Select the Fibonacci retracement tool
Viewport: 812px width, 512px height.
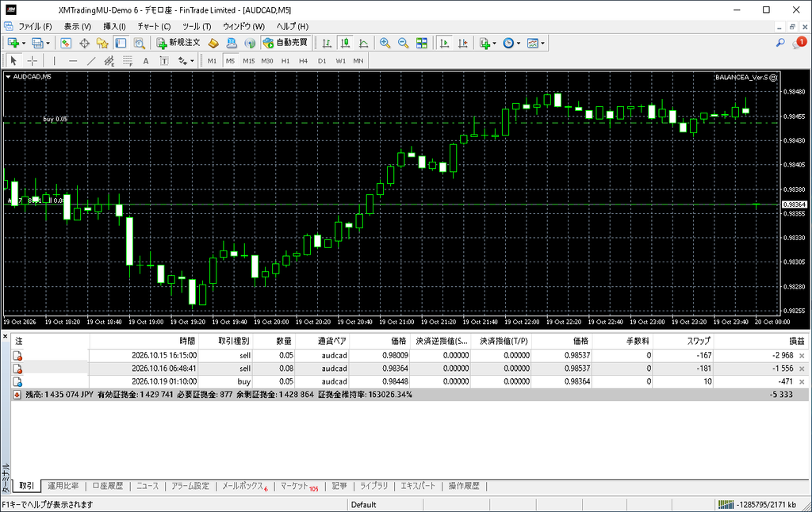[x=128, y=60]
